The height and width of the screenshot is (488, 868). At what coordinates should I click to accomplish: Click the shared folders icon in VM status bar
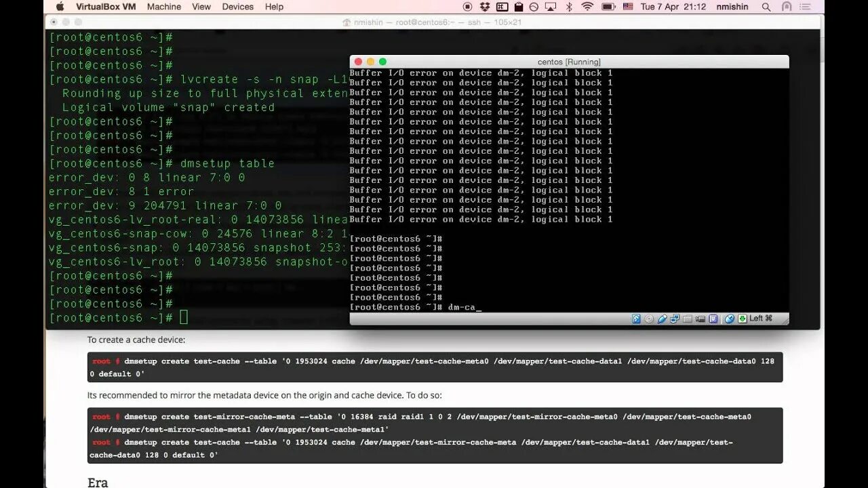click(x=688, y=319)
